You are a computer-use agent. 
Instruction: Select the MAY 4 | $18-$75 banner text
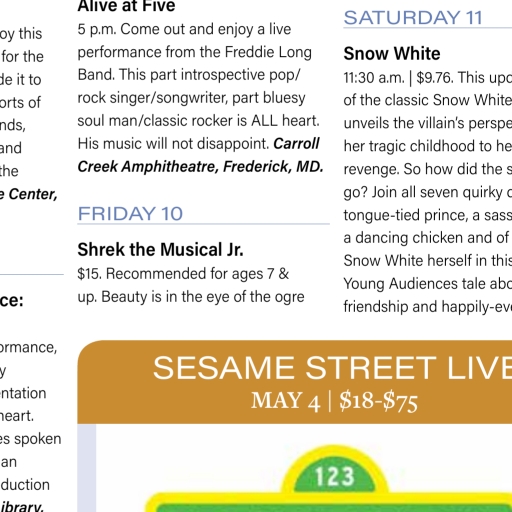point(334,400)
